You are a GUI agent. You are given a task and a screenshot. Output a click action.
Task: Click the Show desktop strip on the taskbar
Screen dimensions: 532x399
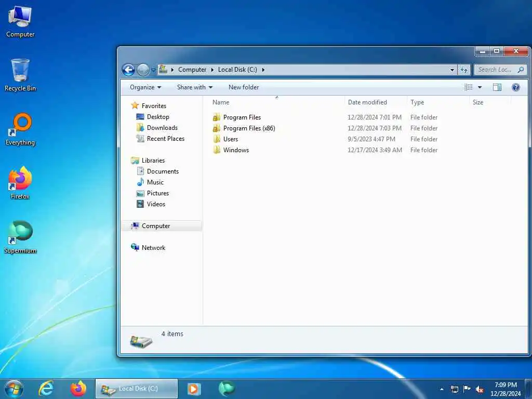click(528, 389)
